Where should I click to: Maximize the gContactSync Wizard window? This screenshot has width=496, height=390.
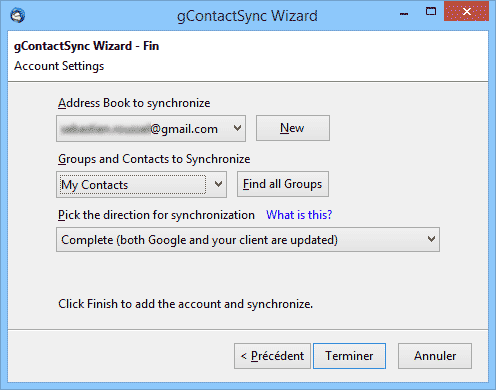pos(431,12)
